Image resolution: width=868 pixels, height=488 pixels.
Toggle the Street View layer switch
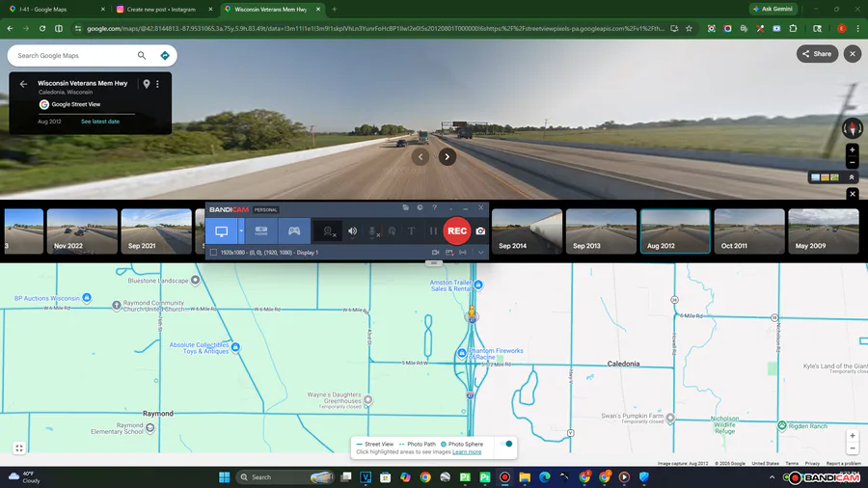[506, 444]
